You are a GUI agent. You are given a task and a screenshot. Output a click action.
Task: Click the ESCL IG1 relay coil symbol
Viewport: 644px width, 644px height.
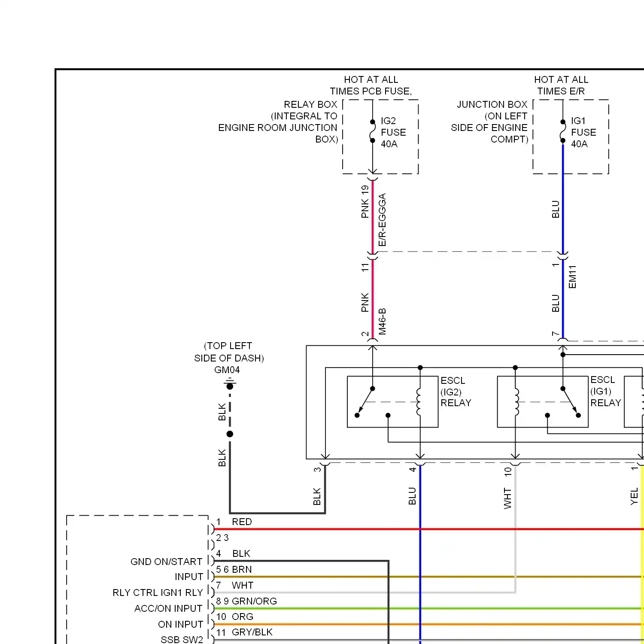coord(516,402)
